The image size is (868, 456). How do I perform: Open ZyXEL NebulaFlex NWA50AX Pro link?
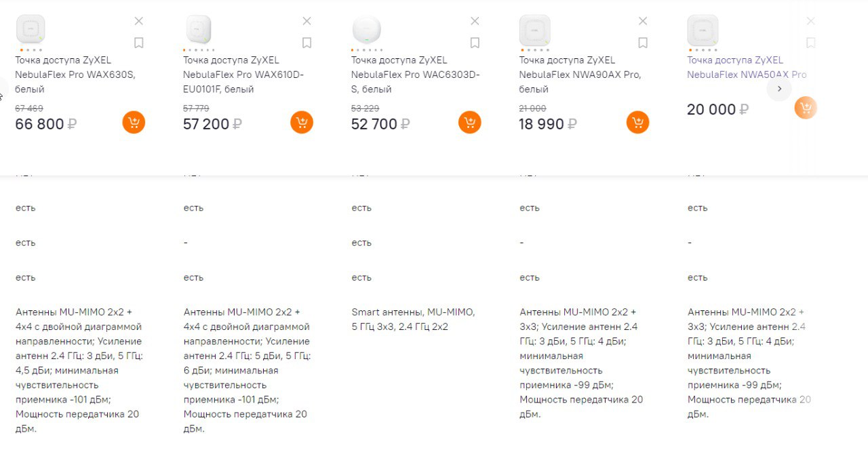tap(747, 67)
